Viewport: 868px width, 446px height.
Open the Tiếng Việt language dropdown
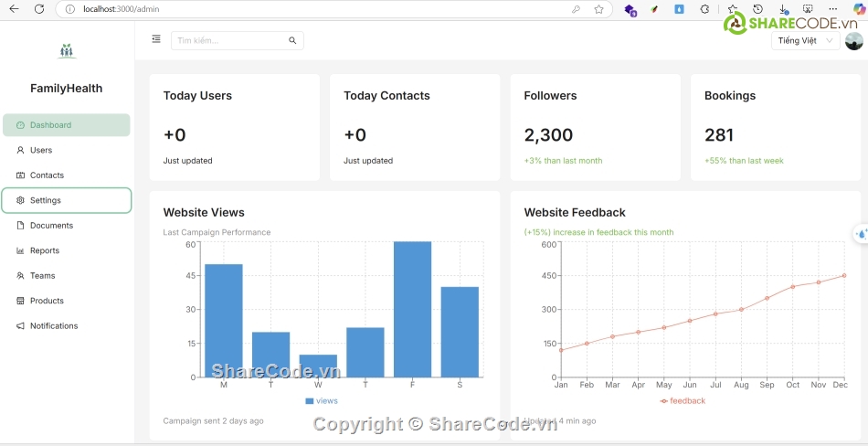(805, 41)
